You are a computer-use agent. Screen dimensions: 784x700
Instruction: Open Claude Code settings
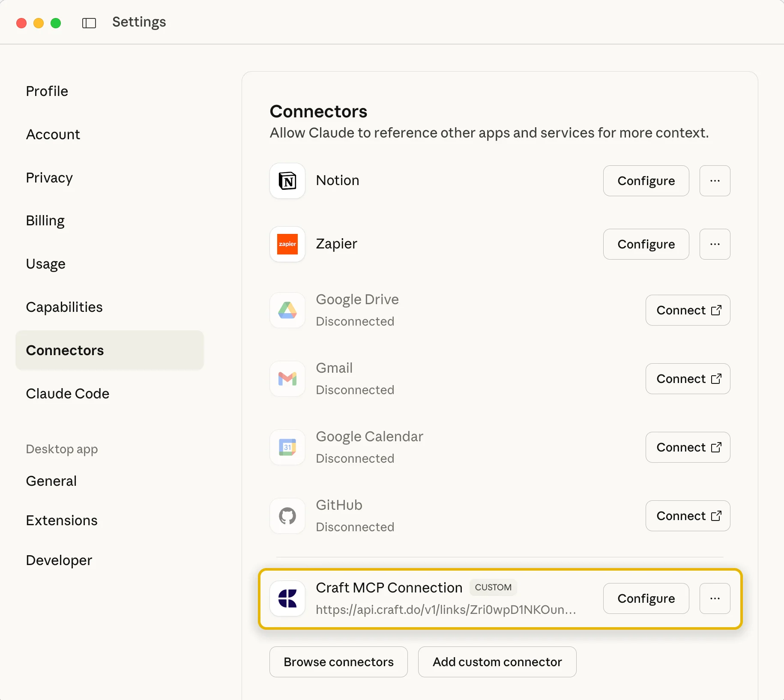67,393
